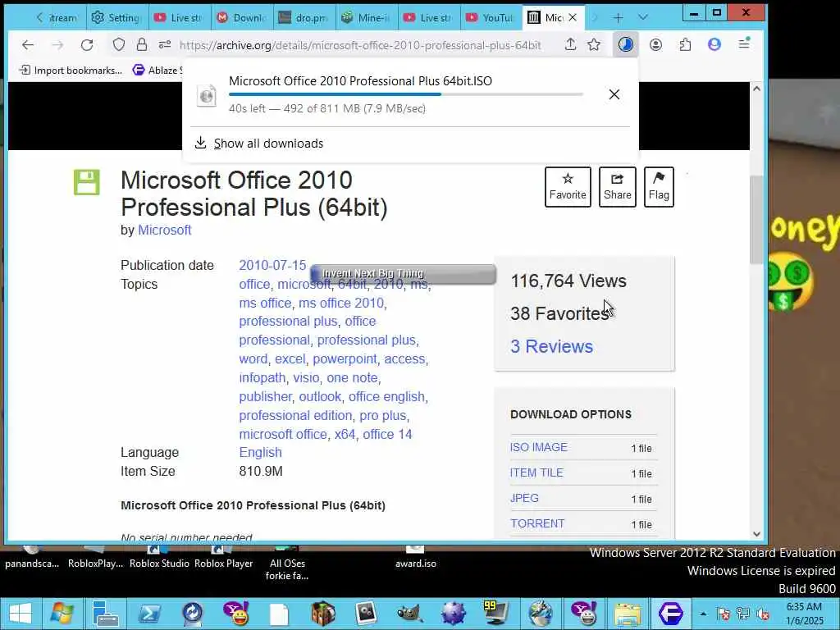This screenshot has height=630, width=840.
Task: Open the blue profile avatar icon
Action: [x=714, y=44]
